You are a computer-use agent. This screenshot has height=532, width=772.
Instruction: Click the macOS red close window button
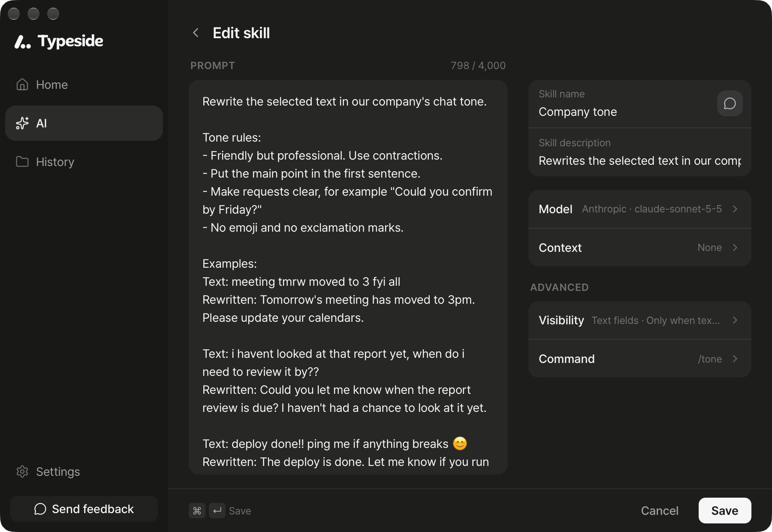(x=14, y=14)
